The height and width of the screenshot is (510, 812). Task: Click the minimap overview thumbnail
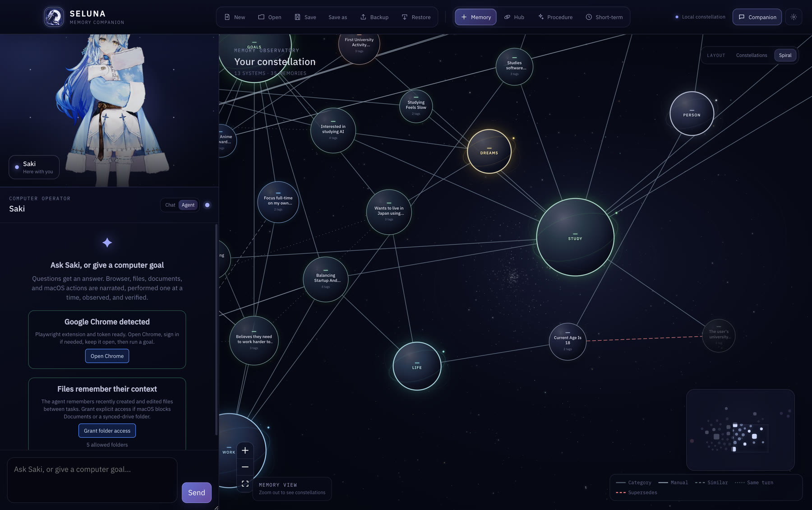[x=740, y=430]
